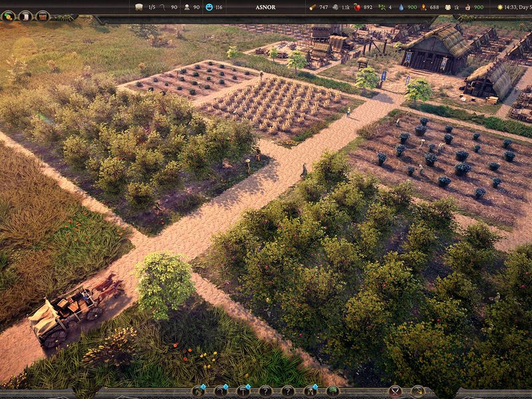Screen dimensions: 532x399
Task: Click the happiness value 116
Action: [219, 7]
